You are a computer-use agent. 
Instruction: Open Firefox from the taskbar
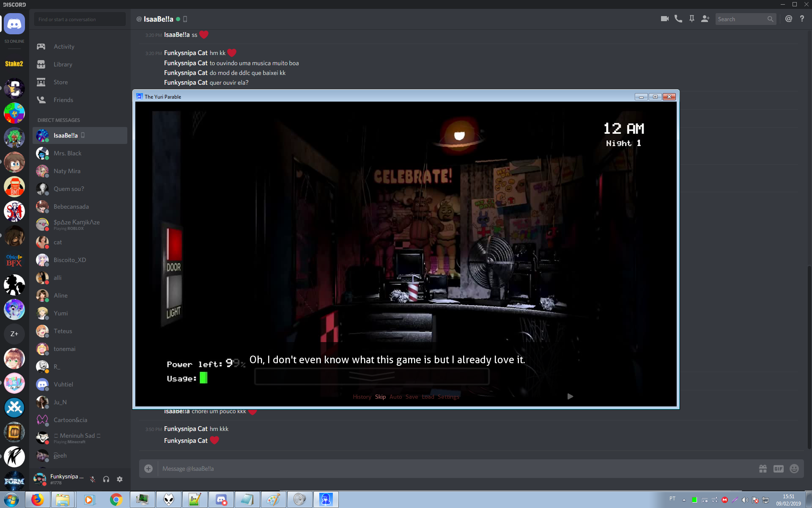tap(38, 500)
